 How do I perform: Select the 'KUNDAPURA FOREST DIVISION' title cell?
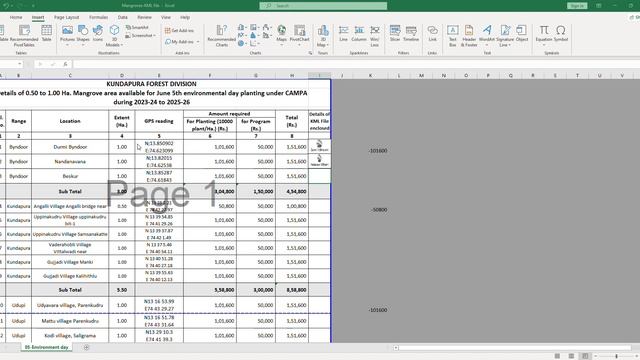point(151,84)
